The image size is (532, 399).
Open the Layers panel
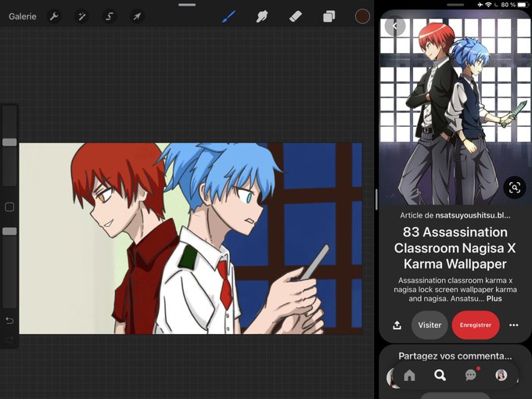click(329, 16)
